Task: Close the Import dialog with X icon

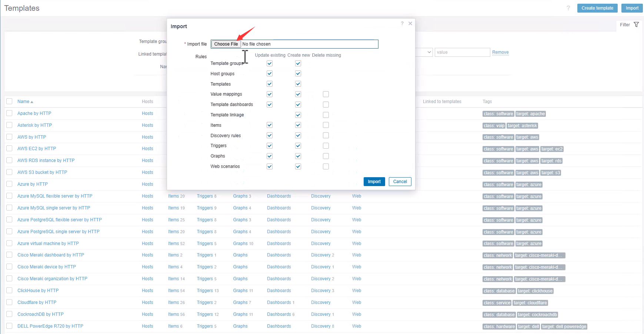Action: (x=410, y=23)
